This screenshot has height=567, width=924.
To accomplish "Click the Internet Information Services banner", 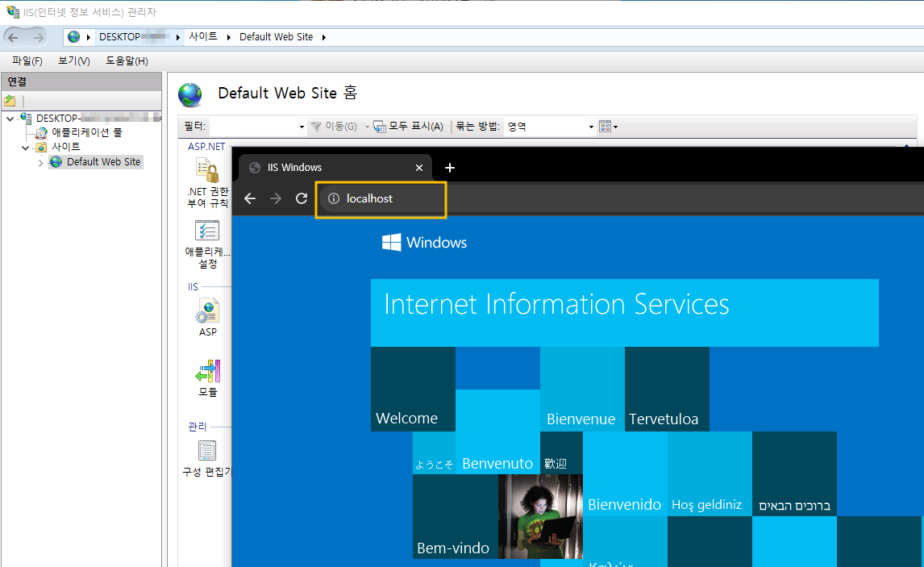I will pos(625,312).
